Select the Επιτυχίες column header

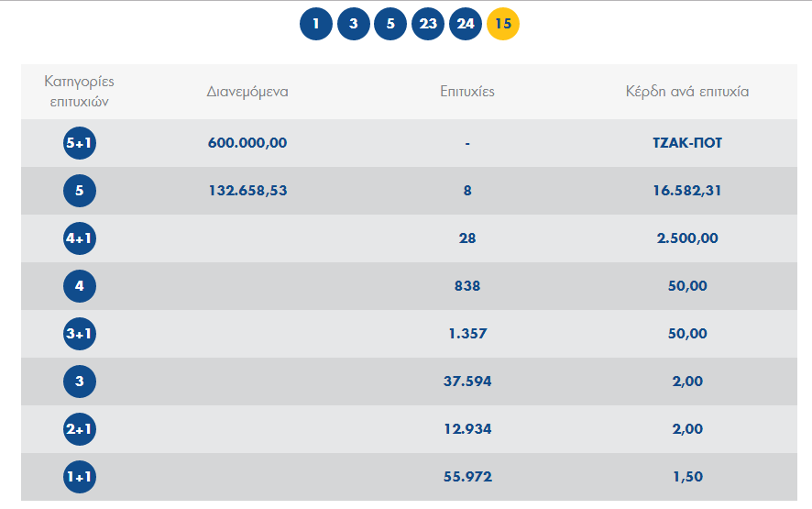tap(467, 92)
